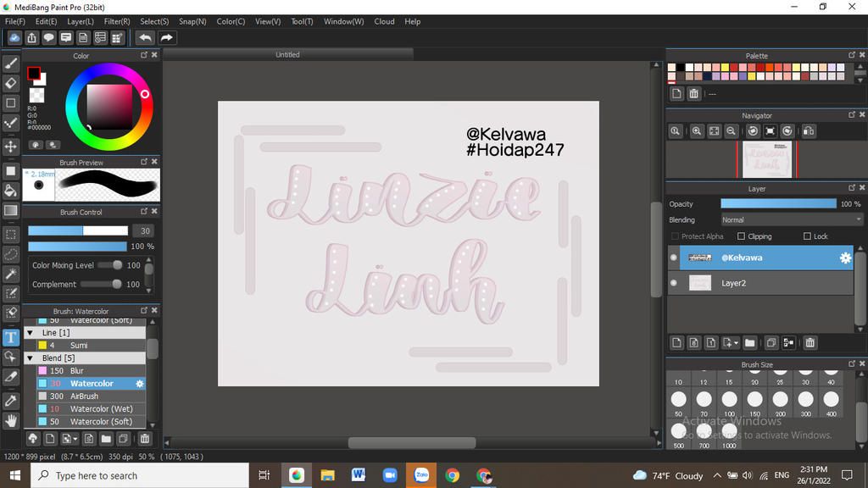Select the AirBrush brush
This screenshot has width=868, height=488.
coord(86,396)
